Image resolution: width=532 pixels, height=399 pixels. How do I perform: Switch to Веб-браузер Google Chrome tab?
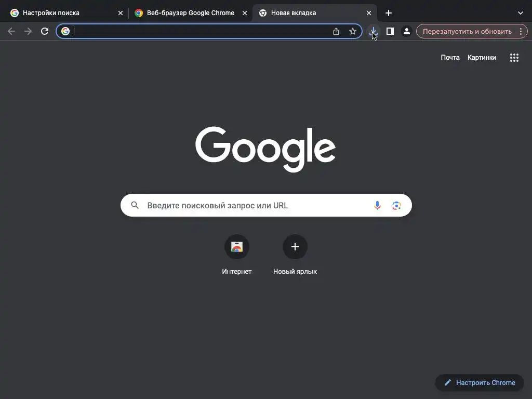[190, 13]
